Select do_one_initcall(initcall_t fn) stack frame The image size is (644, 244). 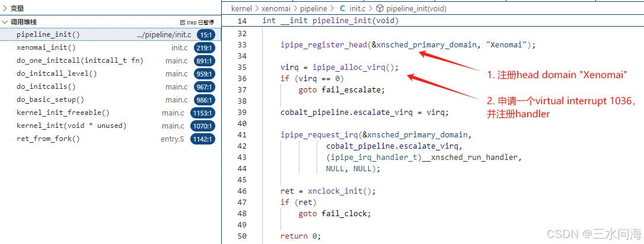pyautogui.click(x=111, y=60)
